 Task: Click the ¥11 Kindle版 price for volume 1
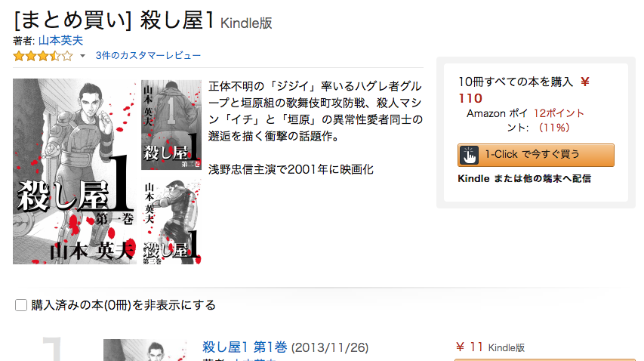pyautogui.click(x=490, y=347)
